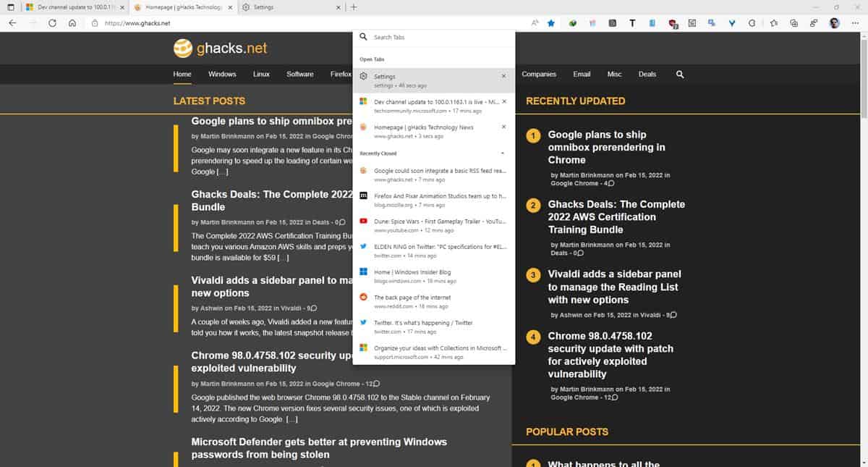868x467 pixels.
Task: Add this page to favorites with the star icon
Action: (551, 22)
